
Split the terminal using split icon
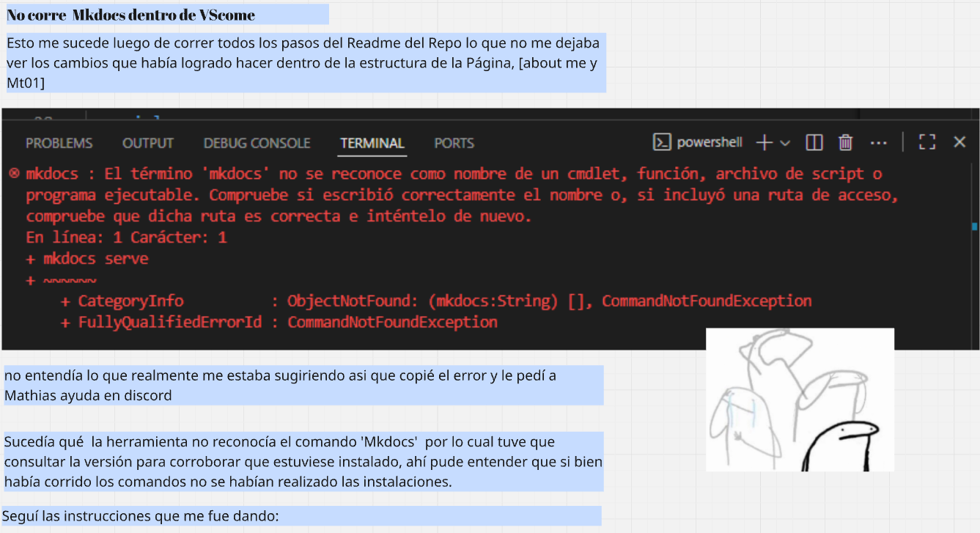point(814,143)
